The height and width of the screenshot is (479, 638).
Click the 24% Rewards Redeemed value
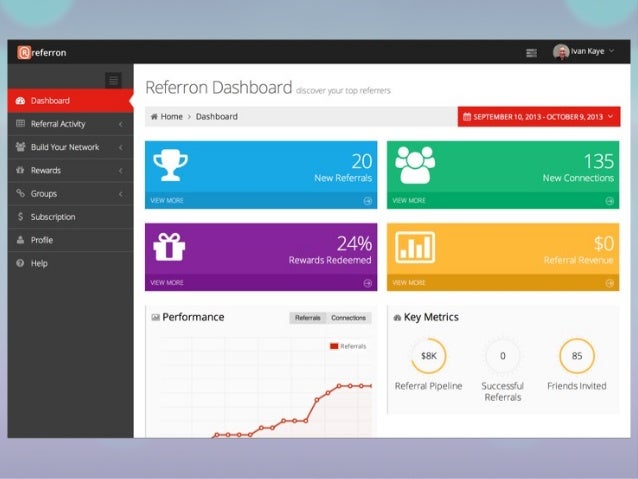tap(354, 243)
